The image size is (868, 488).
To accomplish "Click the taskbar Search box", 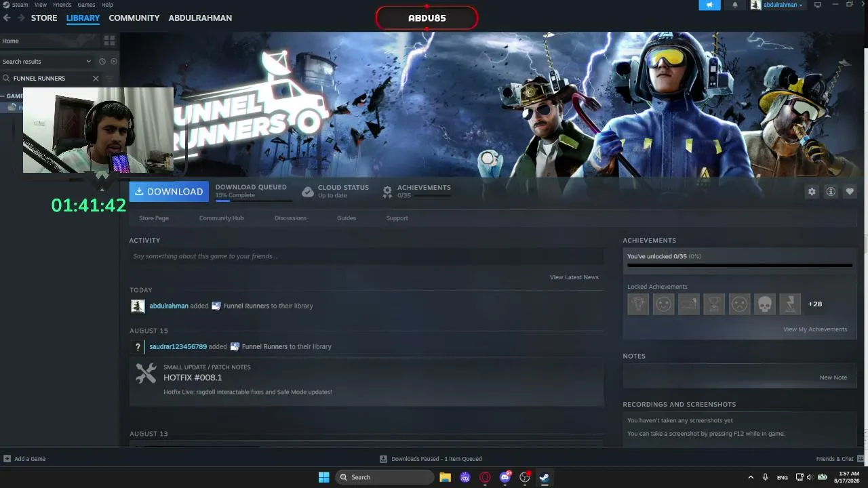I will (385, 477).
